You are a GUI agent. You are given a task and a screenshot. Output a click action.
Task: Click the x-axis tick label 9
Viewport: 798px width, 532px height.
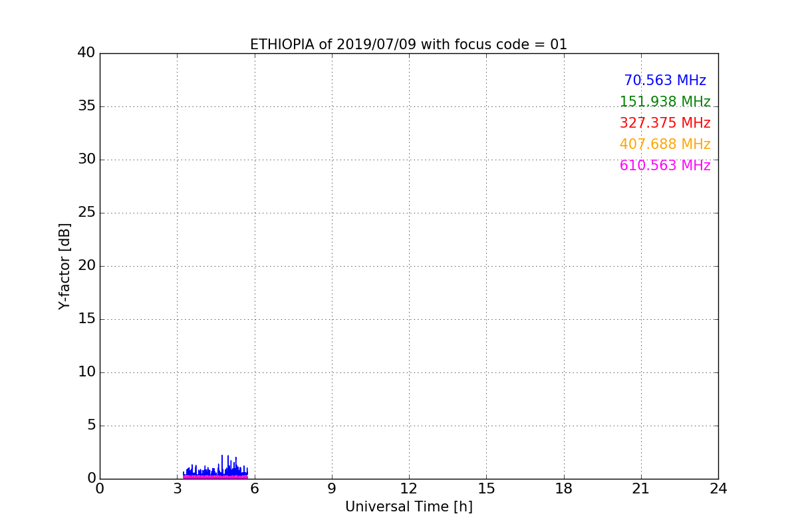click(x=332, y=489)
